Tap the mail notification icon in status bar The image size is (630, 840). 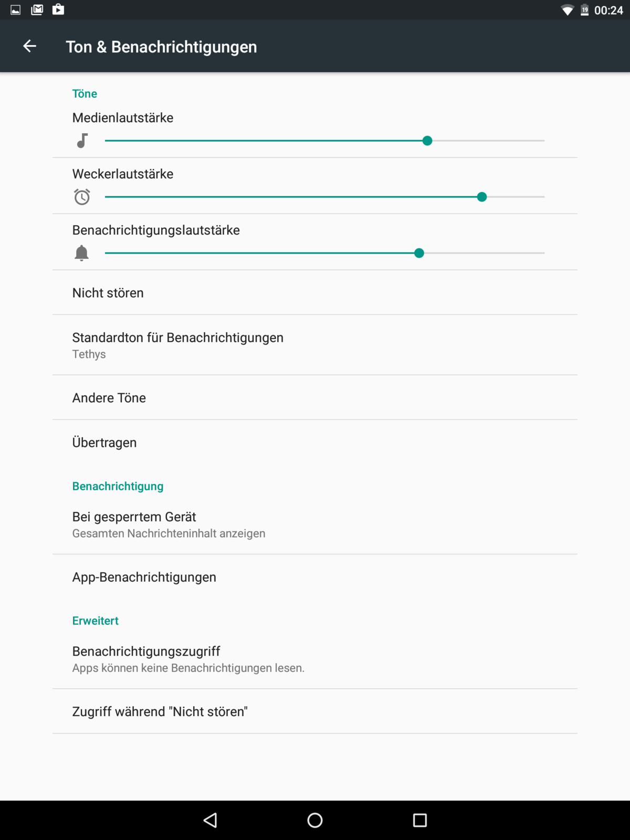[37, 9]
